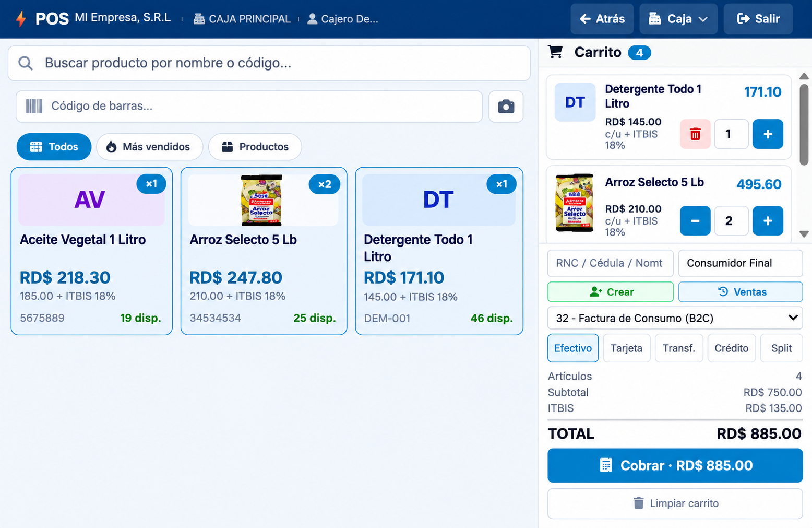812x528 pixels.
Task: Expand the Factura de Consumo selector
Action: click(x=675, y=318)
